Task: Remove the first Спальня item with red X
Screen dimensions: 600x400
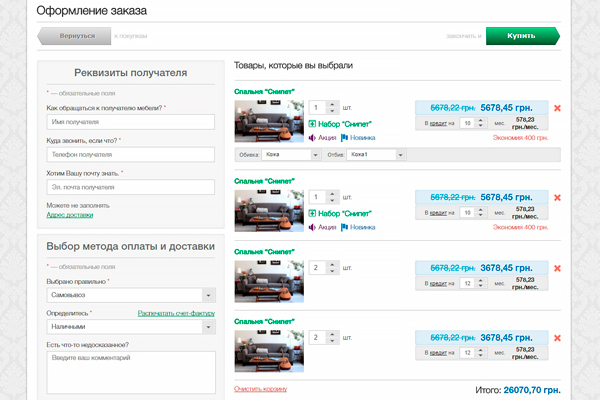Action: coord(557,108)
